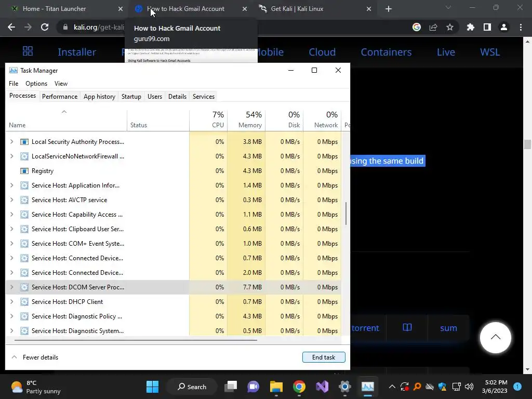
Task: Switch to Chrome on the taskbar
Action: pos(299,387)
